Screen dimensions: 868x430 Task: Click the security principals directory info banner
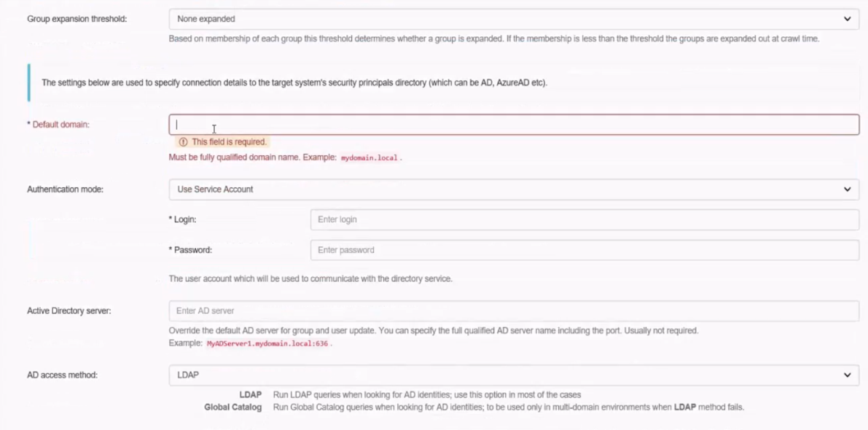[294, 83]
